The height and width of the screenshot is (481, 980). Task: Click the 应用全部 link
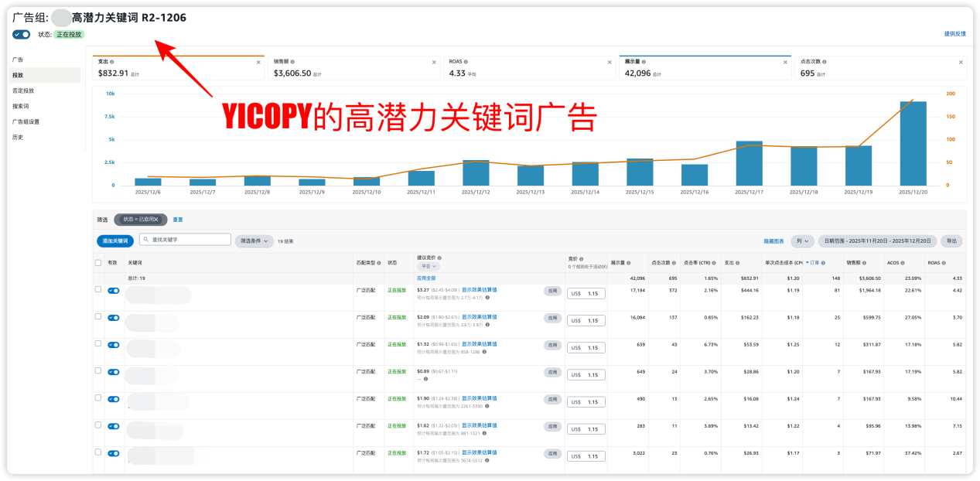[426, 278]
